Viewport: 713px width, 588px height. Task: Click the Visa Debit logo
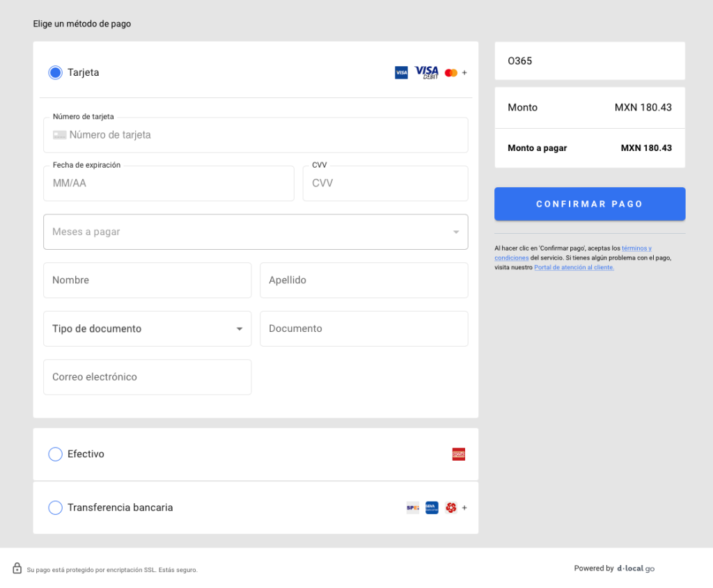tap(426, 72)
